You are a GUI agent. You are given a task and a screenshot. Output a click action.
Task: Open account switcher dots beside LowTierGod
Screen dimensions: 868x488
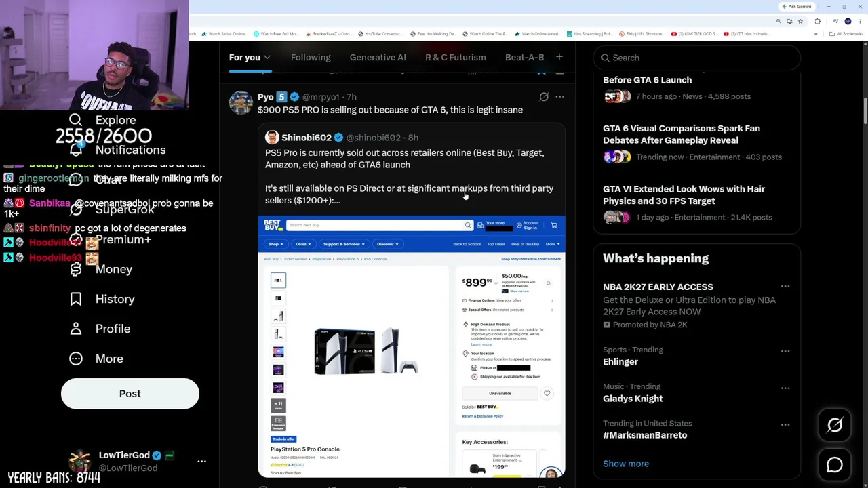point(201,461)
